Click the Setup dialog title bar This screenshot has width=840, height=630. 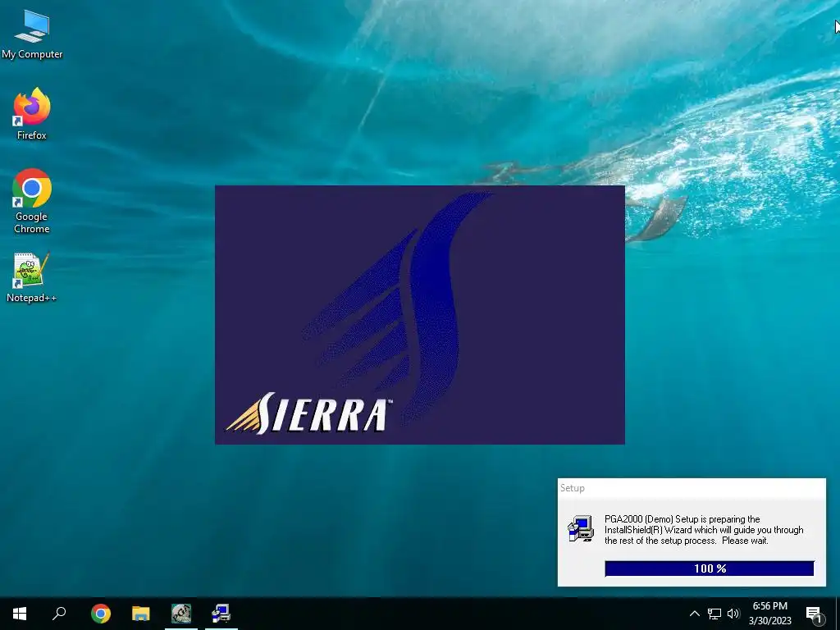point(692,488)
